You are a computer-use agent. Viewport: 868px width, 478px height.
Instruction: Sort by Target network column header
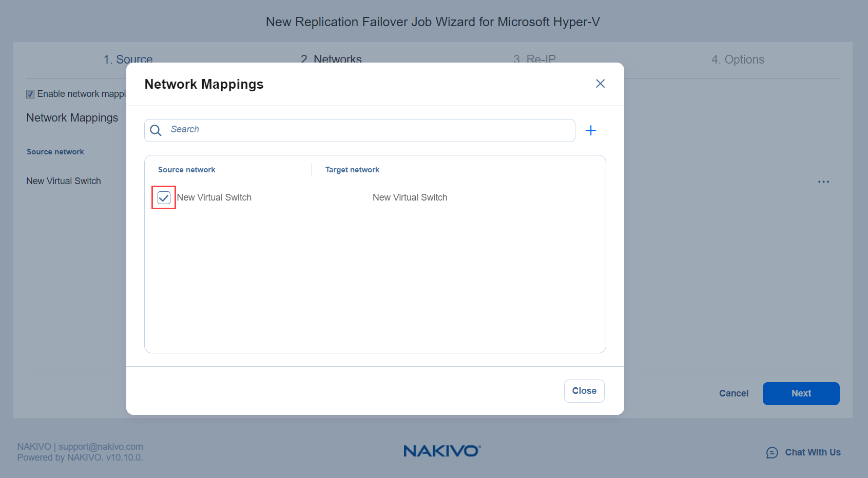point(352,170)
